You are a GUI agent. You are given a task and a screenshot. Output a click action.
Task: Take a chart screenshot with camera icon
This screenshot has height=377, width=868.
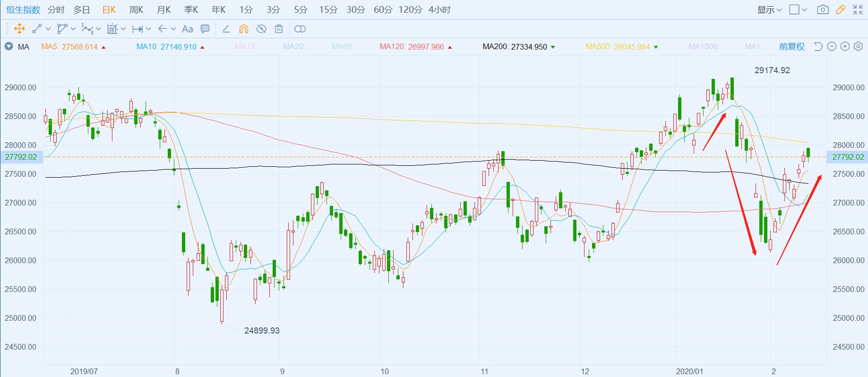pos(823,9)
